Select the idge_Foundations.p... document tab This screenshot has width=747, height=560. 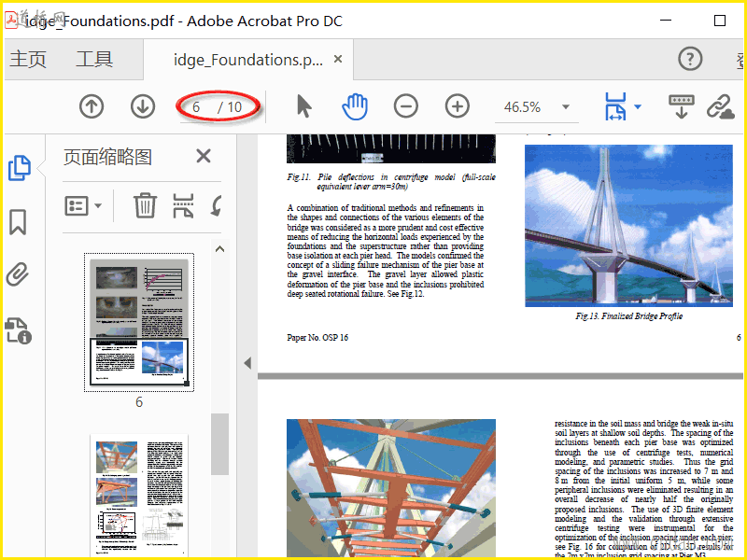248,60
